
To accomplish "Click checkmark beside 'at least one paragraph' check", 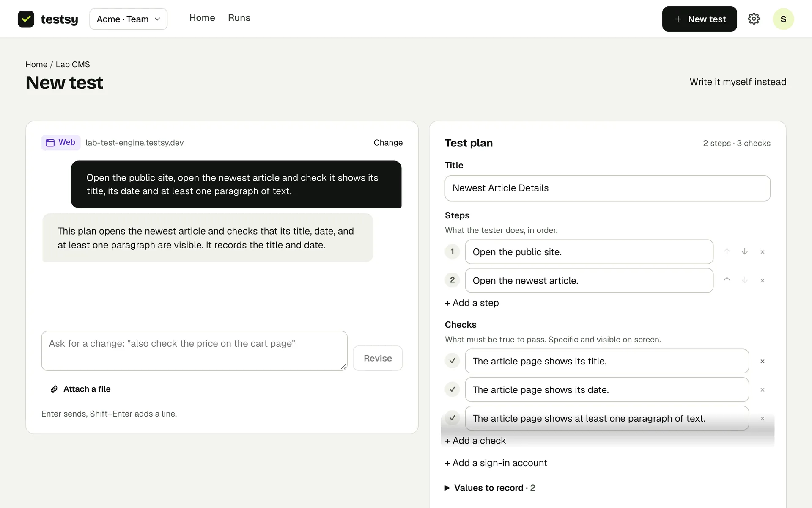I will (452, 418).
